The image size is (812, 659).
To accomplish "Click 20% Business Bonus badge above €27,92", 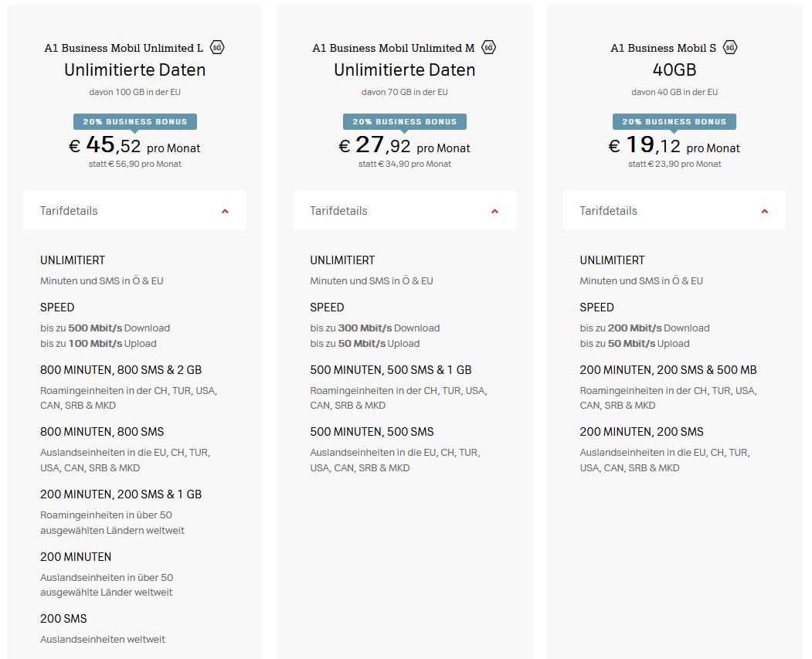I will click(405, 121).
